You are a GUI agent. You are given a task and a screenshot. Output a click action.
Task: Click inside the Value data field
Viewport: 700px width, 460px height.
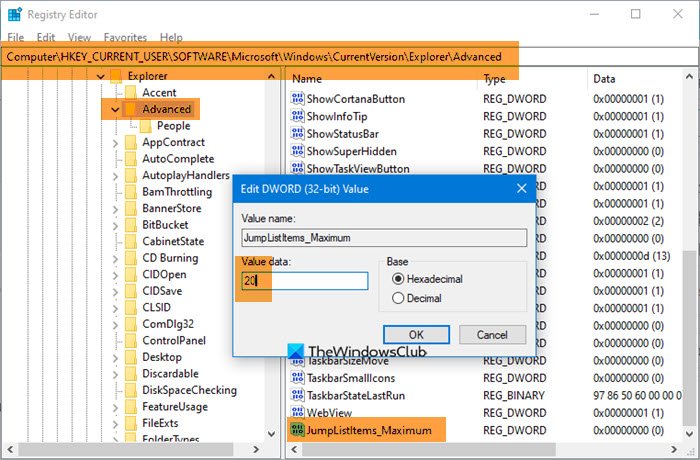pyautogui.click(x=305, y=281)
